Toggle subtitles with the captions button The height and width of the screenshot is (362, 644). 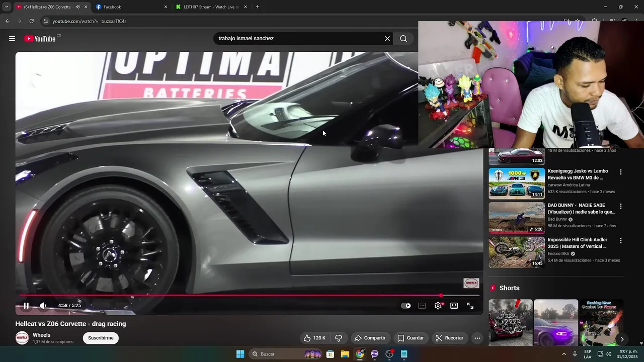coord(422,306)
